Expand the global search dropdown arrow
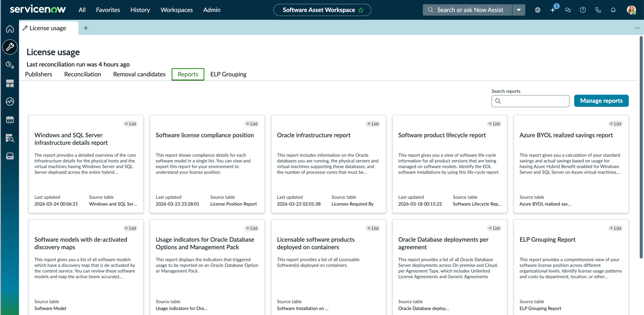Image resolution: width=644 pixels, height=315 pixels. click(519, 10)
